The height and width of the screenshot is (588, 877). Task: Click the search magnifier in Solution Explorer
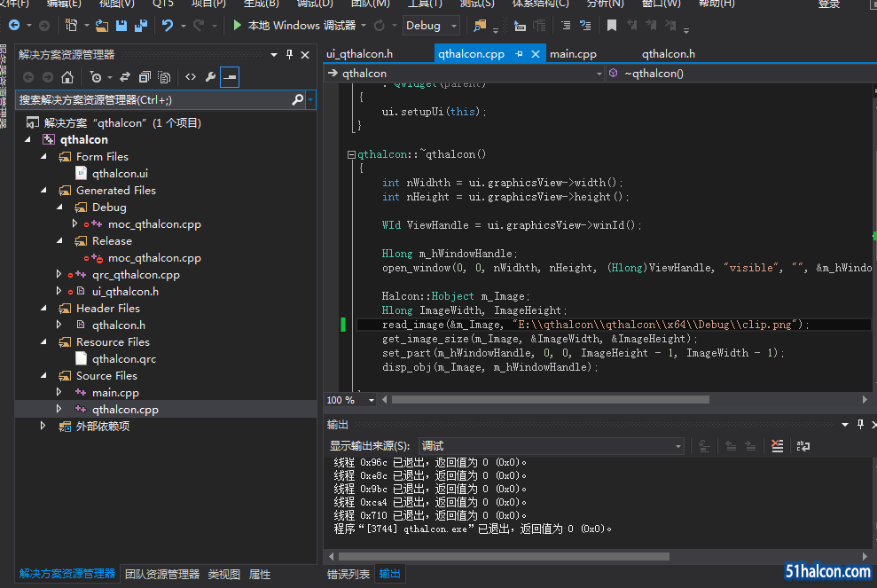(x=297, y=100)
